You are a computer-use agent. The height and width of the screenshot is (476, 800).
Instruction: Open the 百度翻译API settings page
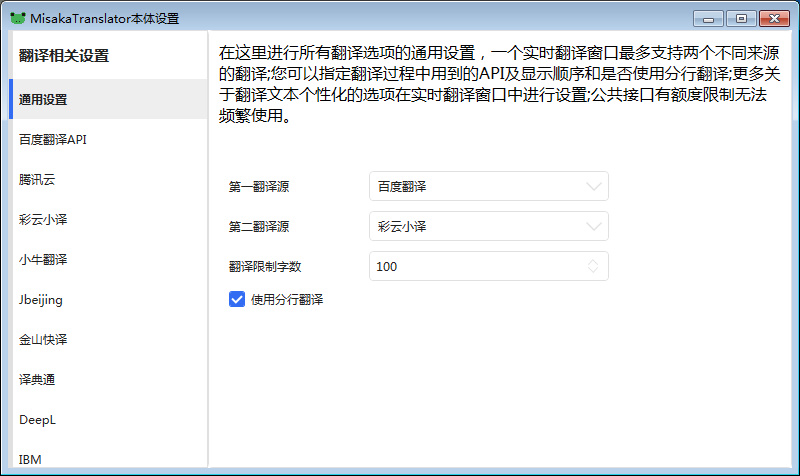52,140
